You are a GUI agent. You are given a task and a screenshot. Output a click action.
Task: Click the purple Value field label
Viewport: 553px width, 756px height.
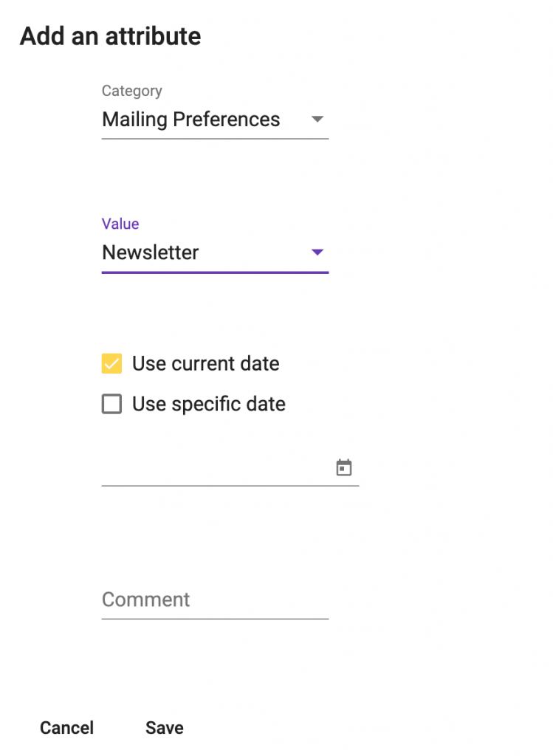(120, 224)
